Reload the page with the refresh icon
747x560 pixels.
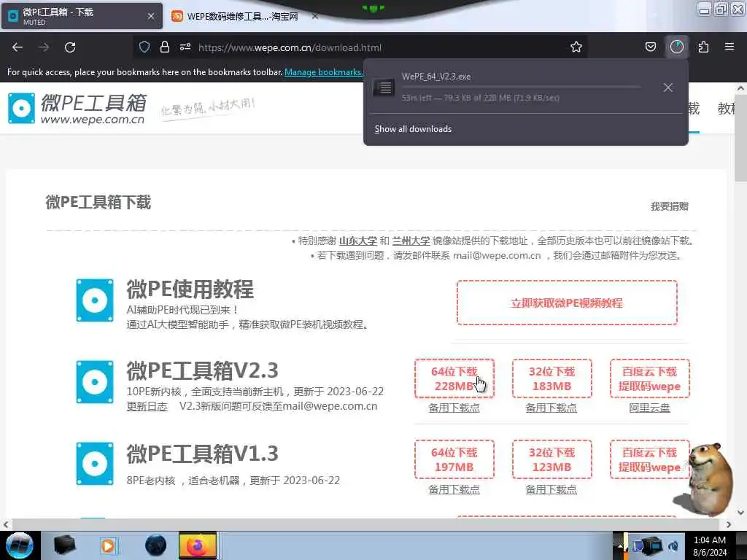[x=70, y=47]
